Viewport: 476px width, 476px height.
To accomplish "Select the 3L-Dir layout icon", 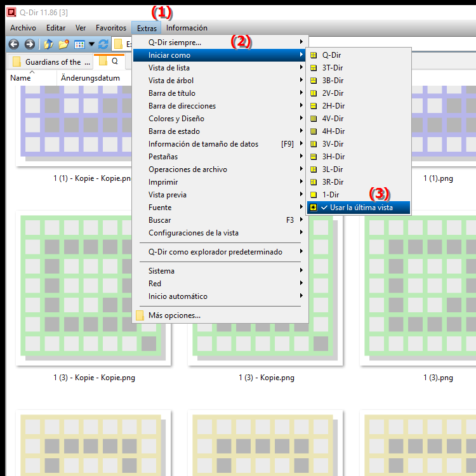I will pos(314,169).
